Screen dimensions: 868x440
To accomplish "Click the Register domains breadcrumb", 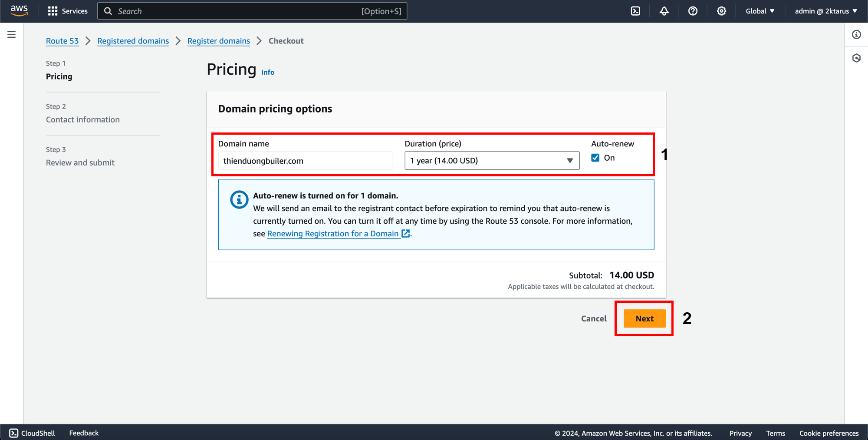I will click(x=219, y=41).
